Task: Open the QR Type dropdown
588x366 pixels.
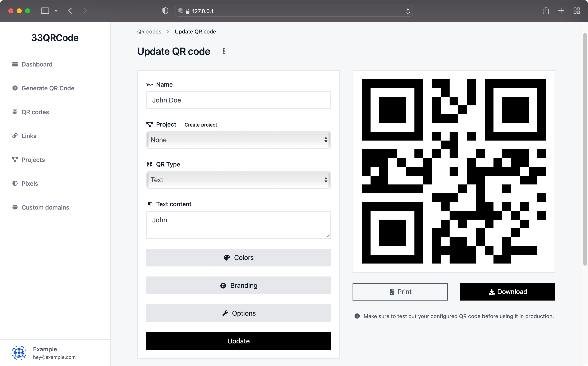Action: (x=238, y=180)
